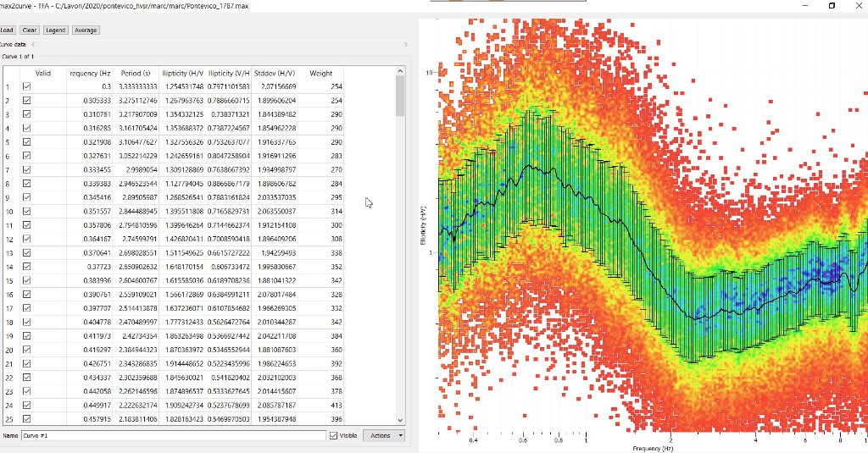Click the Average button
Viewport: 868px width, 453px height.
[x=85, y=30]
